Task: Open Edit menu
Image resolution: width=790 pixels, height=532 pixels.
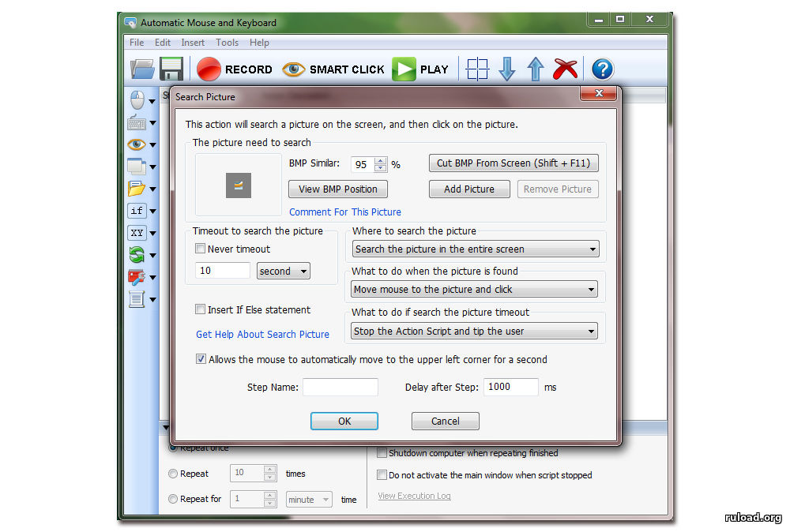Action: pos(162,43)
